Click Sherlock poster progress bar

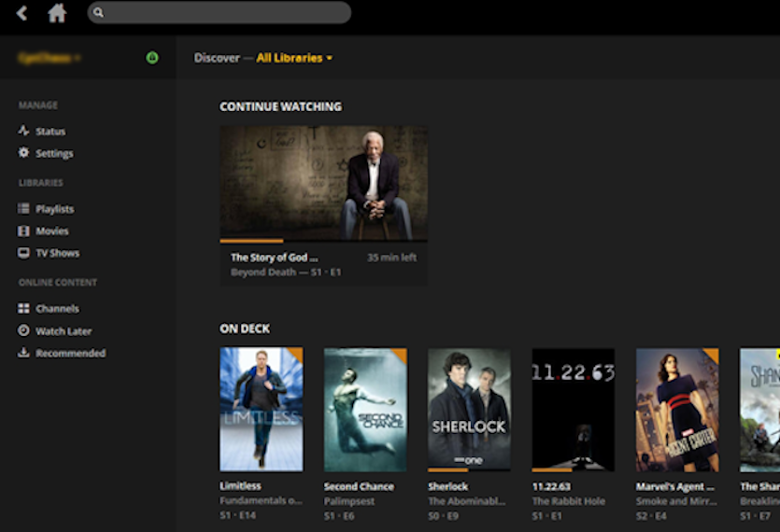coord(469,469)
